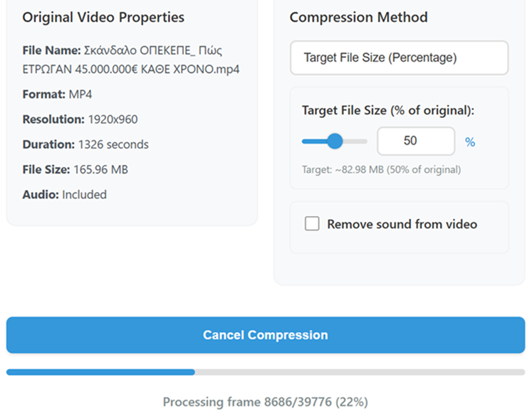The width and height of the screenshot is (532, 414).
Task: Click the 'Processing frame 8686/39776' status text
Action: (265, 402)
